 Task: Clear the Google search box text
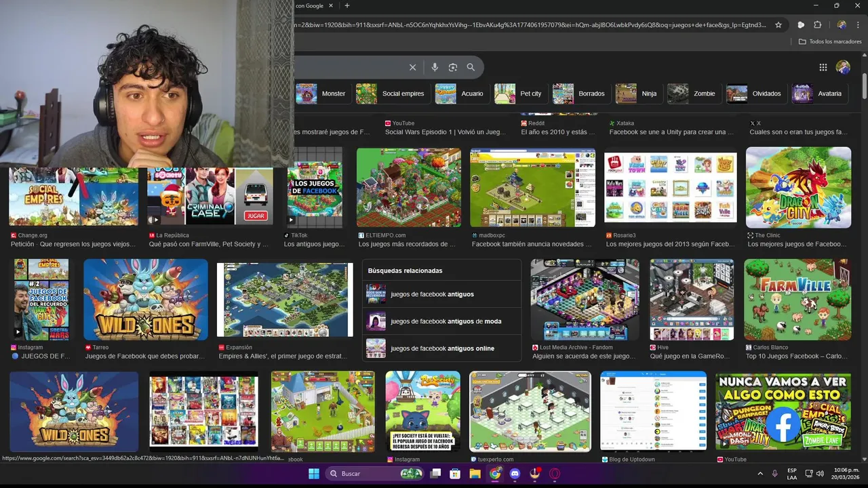pos(412,67)
